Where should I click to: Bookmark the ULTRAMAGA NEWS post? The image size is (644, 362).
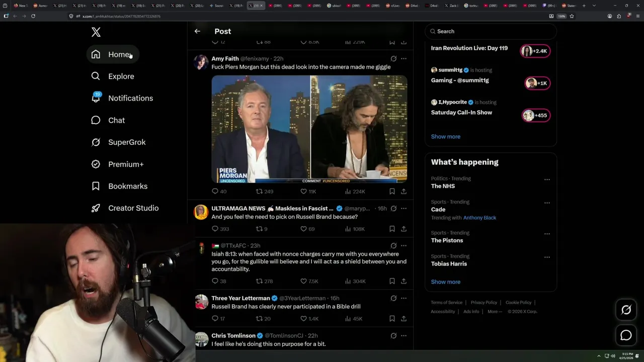click(x=392, y=229)
